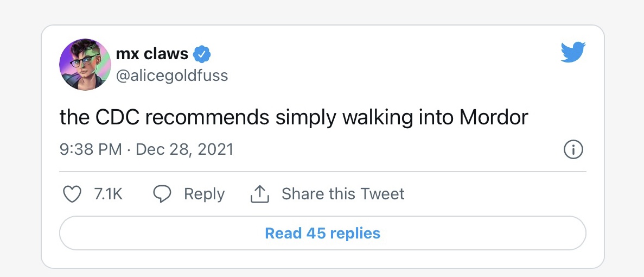Click the tweet text about the CDC
The width and height of the screenshot is (644, 277).
pyautogui.click(x=294, y=117)
